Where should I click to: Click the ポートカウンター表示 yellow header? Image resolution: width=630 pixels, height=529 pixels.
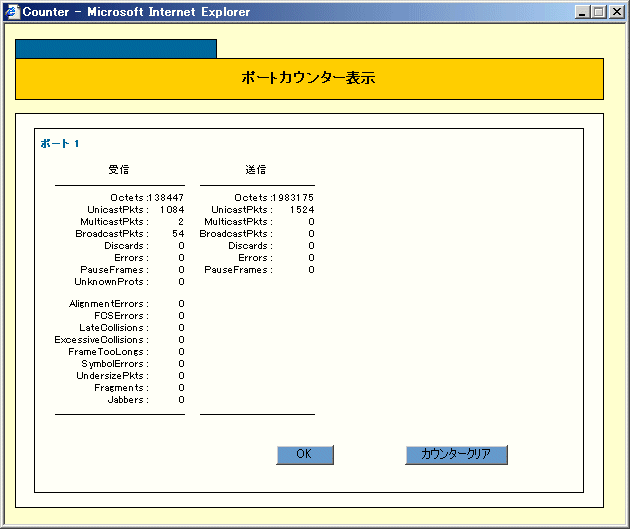[309, 78]
